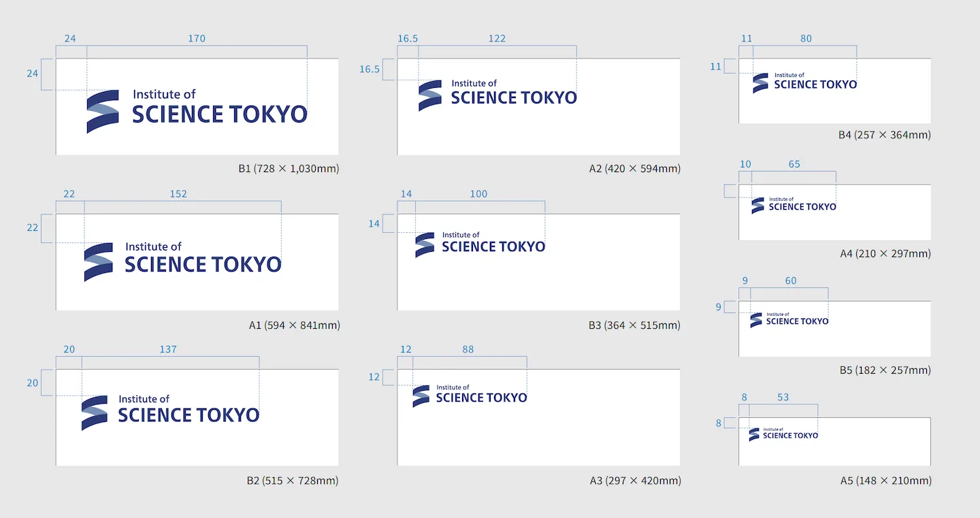
Task: Select the 152 width dimension above A1
Action: [x=178, y=194]
